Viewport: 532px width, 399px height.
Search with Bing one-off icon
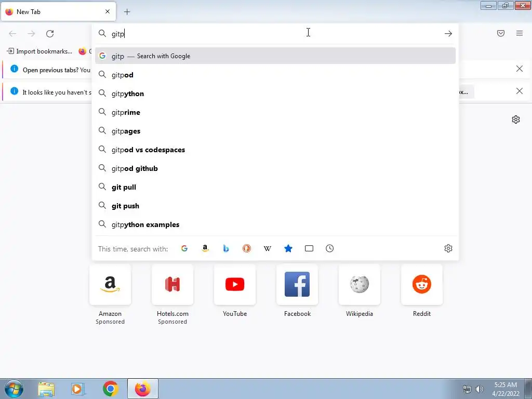click(226, 248)
